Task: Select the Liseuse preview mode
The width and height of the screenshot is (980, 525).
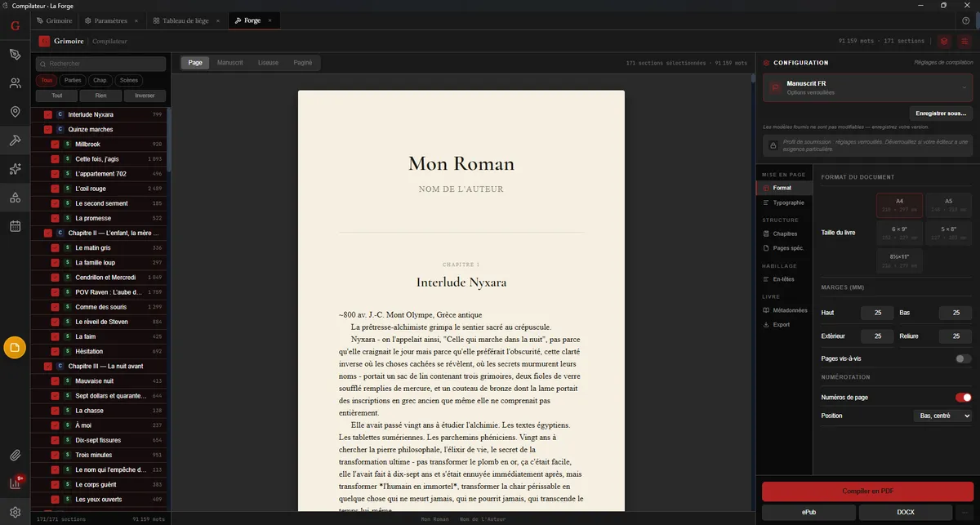Action: click(268, 63)
